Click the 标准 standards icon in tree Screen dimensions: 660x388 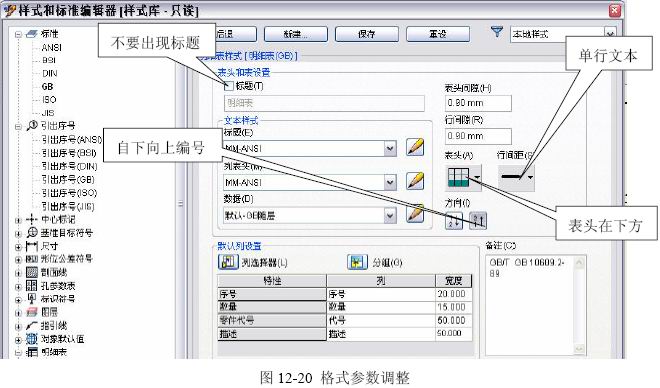tap(32, 34)
